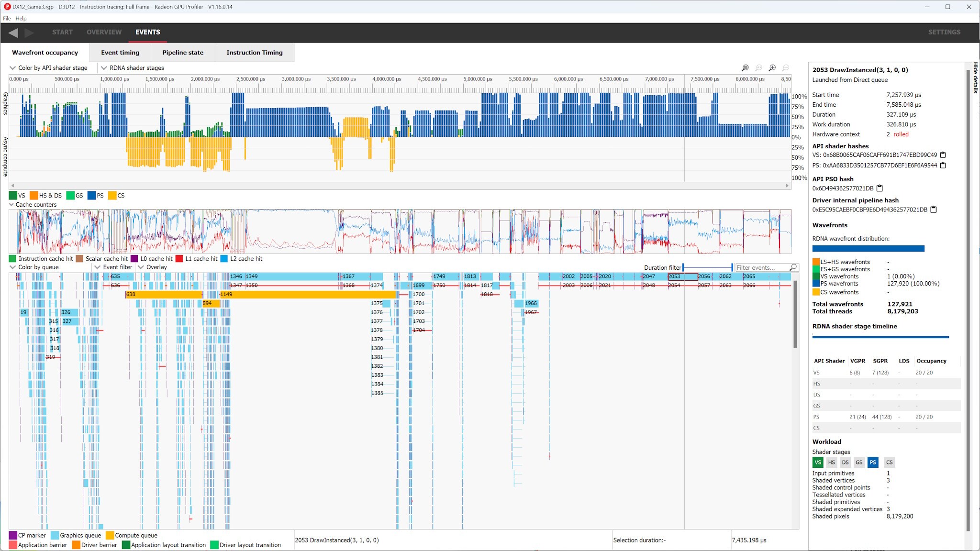Viewport: 980px width, 551px height.
Task: Click the search icon in event filter
Action: coord(793,267)
